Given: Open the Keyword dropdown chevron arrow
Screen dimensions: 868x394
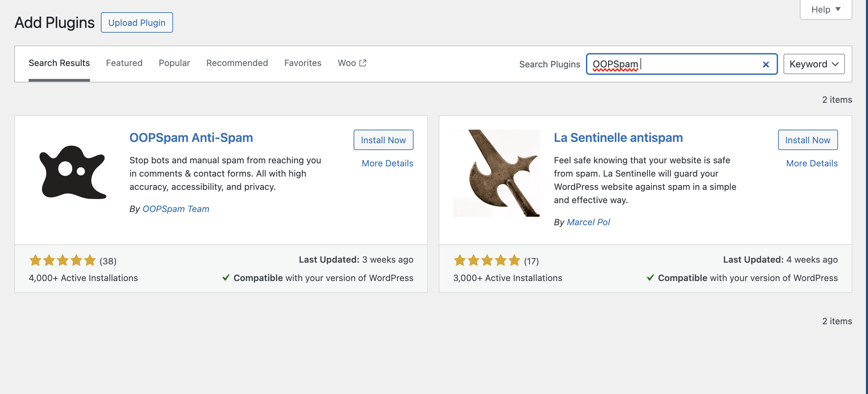Looking at the screenshot, I should point(835,64).
